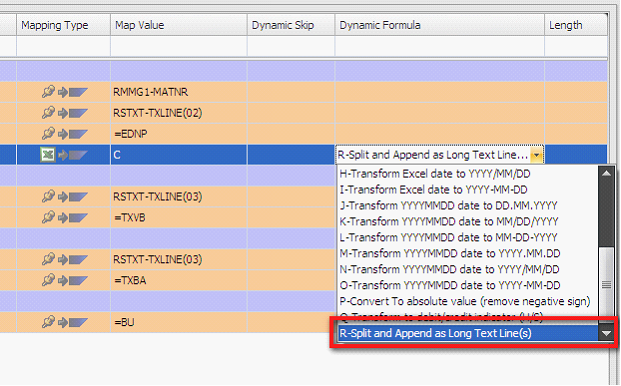Click the RSTXT-TXLINE(02) map value cell
This screenshot has height=386, width=621.
click(179, 113)
